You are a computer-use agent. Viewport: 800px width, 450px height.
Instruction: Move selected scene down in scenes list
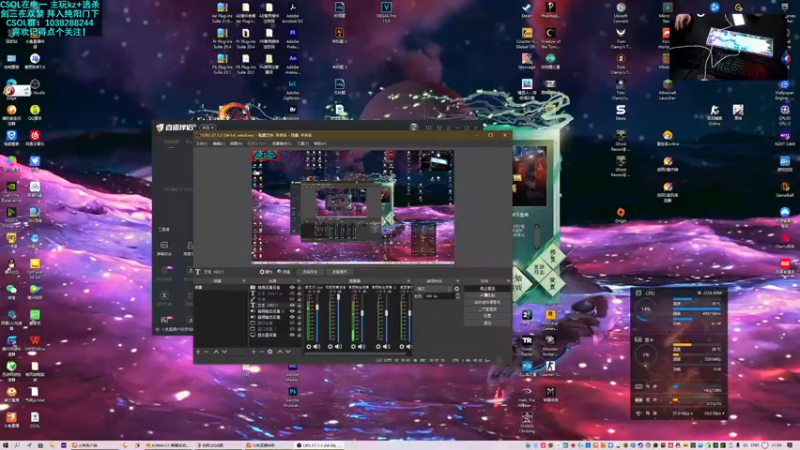[x=224, y=352]
